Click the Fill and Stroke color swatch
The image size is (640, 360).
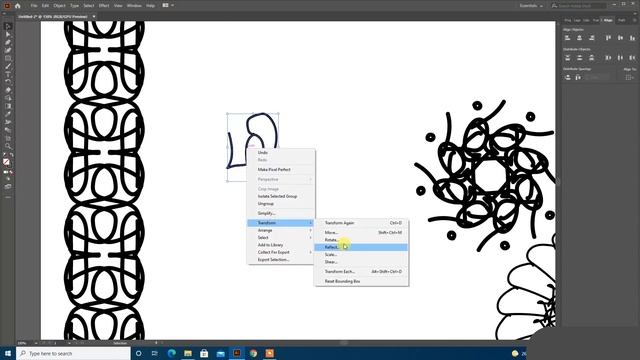pos(6,162)
